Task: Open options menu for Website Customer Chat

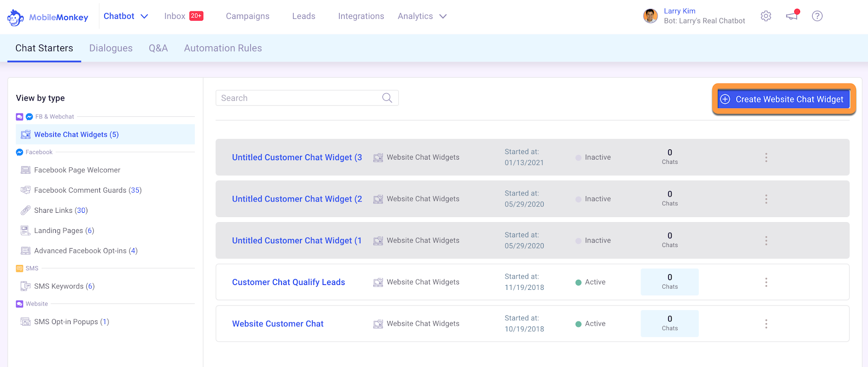Action: coord(766,324)
